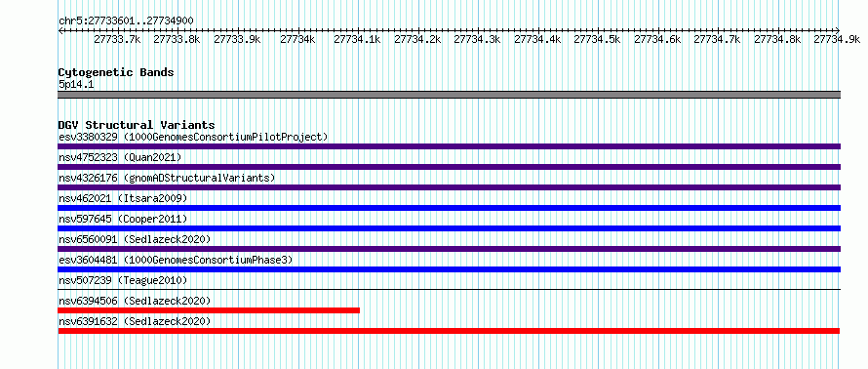Click the 27734.3k ruler tick label
The width and height of the screenshot is (868, 369).
click(478, 39)
